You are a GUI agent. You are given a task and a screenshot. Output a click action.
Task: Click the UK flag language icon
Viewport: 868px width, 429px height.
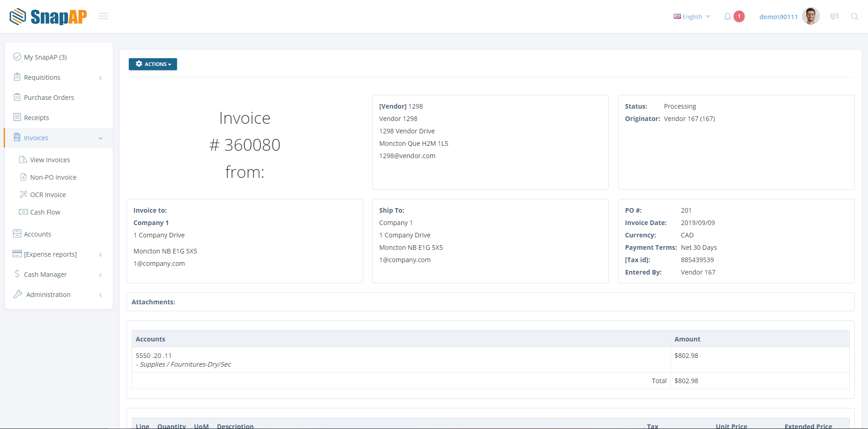(677, 16)
